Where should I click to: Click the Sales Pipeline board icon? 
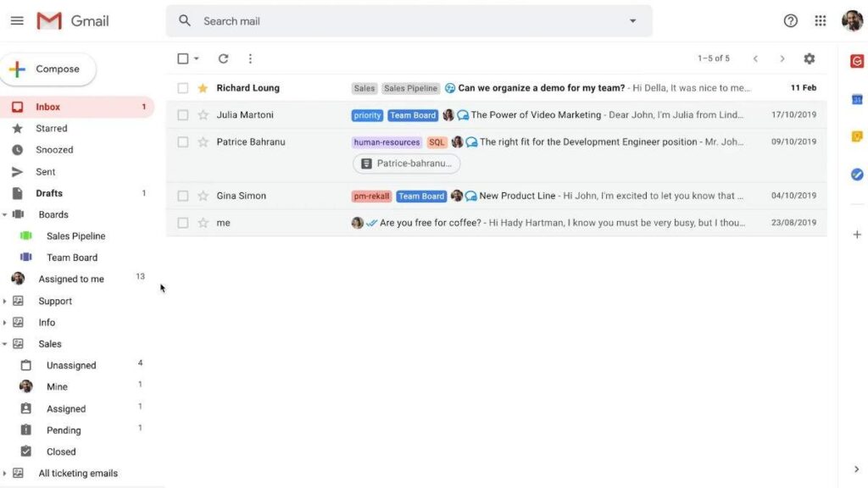point(26,236)
